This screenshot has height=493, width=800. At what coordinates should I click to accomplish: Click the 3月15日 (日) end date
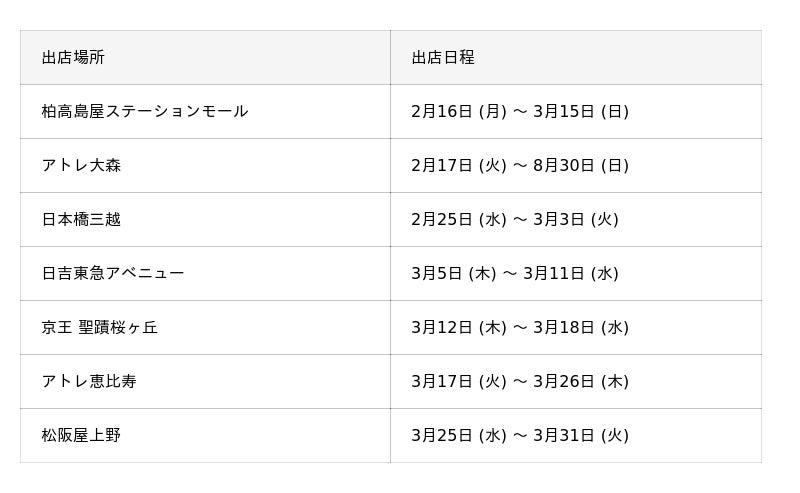(581, 112)
